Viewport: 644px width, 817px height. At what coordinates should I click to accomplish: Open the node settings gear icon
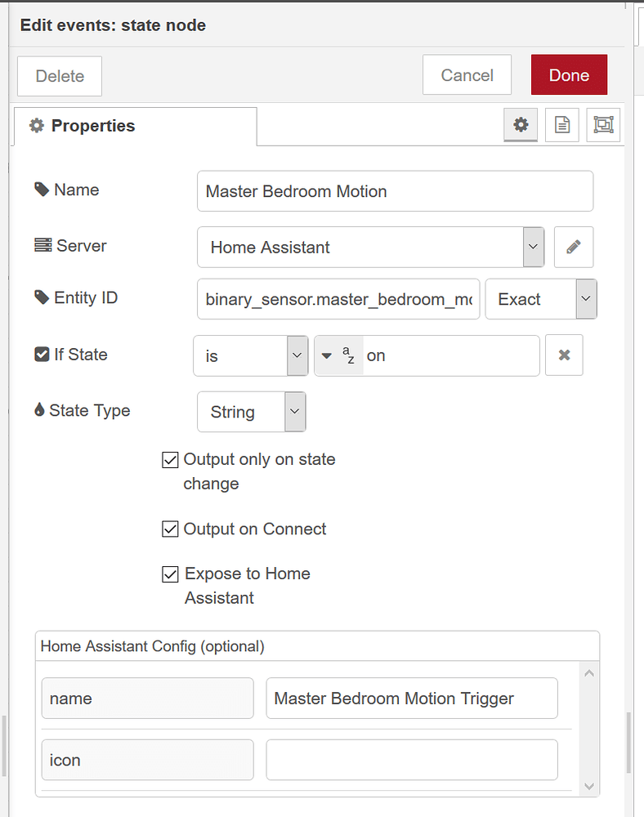click(521, 125)
